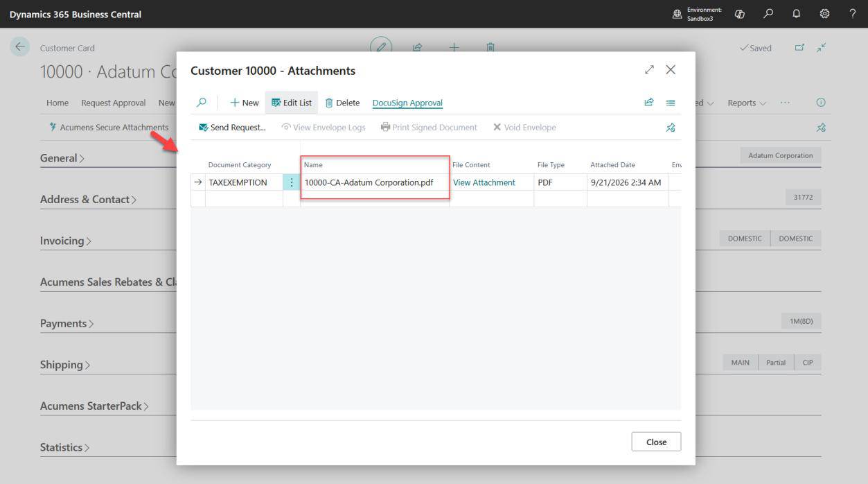Open the Copilot icon in the top bar
This screenshot has height=484, width=868.
point(740,14)
